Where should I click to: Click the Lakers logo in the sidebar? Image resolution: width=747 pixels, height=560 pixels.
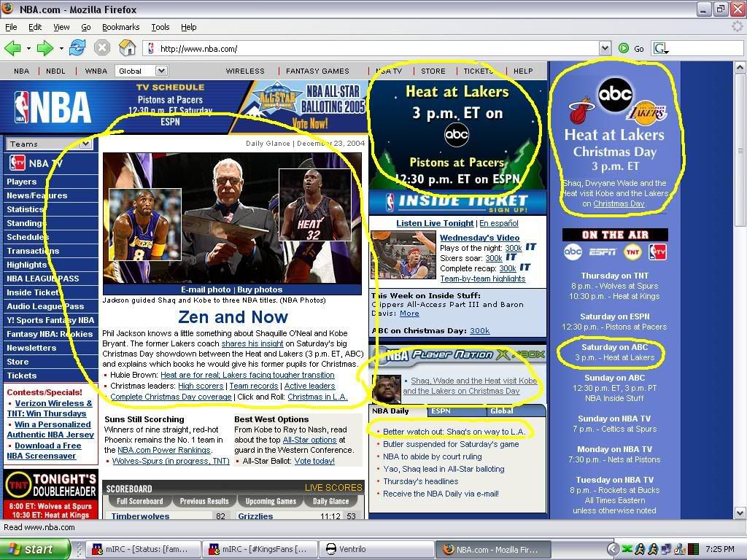[646, 112]
